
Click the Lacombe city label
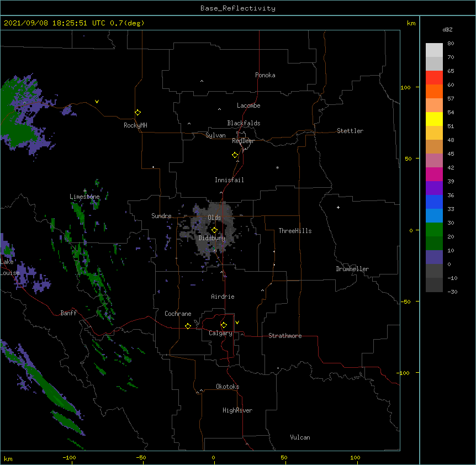click(x=248, y=105)
